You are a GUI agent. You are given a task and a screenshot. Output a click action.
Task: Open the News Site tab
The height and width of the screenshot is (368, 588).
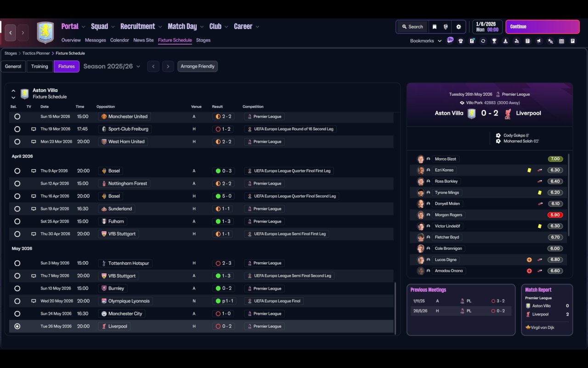point(143,40)
